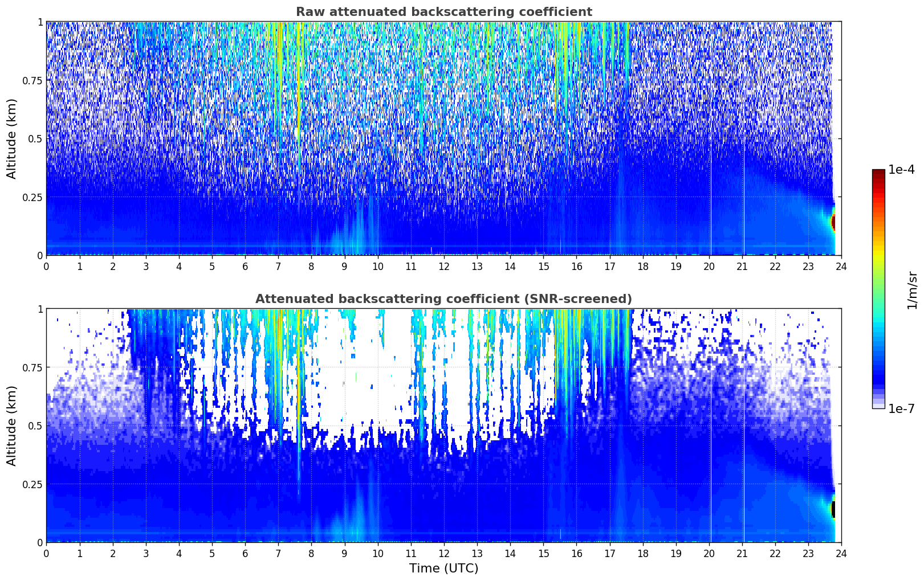Click the pale white end of the colorbar
Screen dimensions: 924x581
pos(878,405)
